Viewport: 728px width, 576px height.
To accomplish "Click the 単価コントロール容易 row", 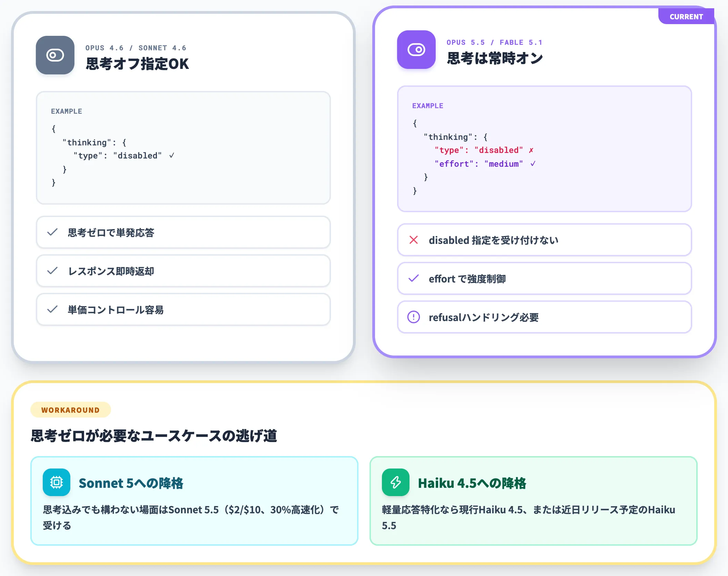I will pos(183,309).
